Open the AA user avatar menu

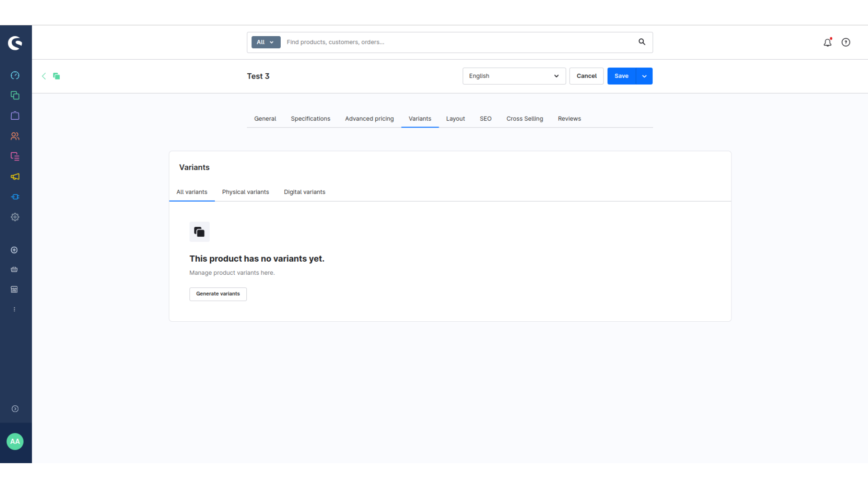(15, 441)
